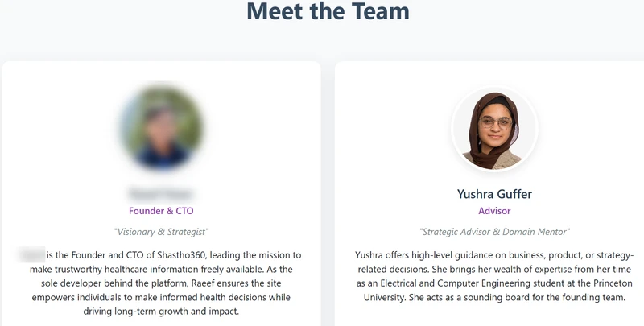This screenshot has width=644, height=326.
Task: Click the "Visionary & Strategist" tagline
Action: click(x=161, y=232)
